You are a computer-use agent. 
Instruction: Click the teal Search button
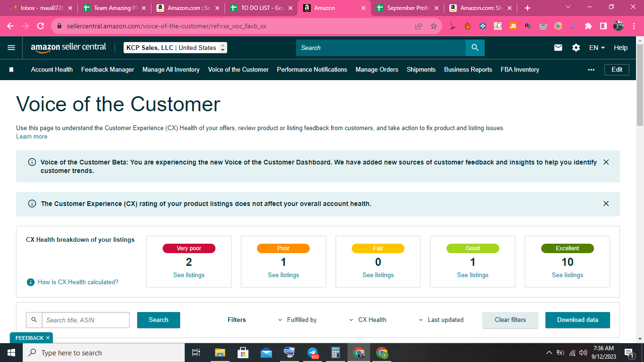coord(158,320)
